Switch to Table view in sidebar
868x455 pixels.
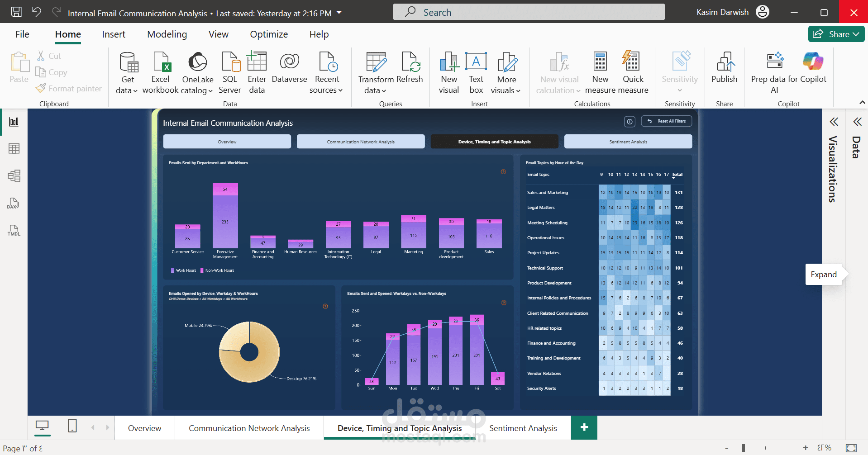[x=14, y=149]
